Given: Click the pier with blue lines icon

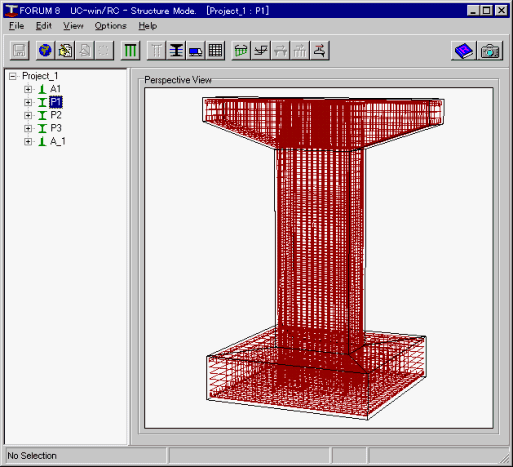Looking at the screenshot, I should (176, 51).
